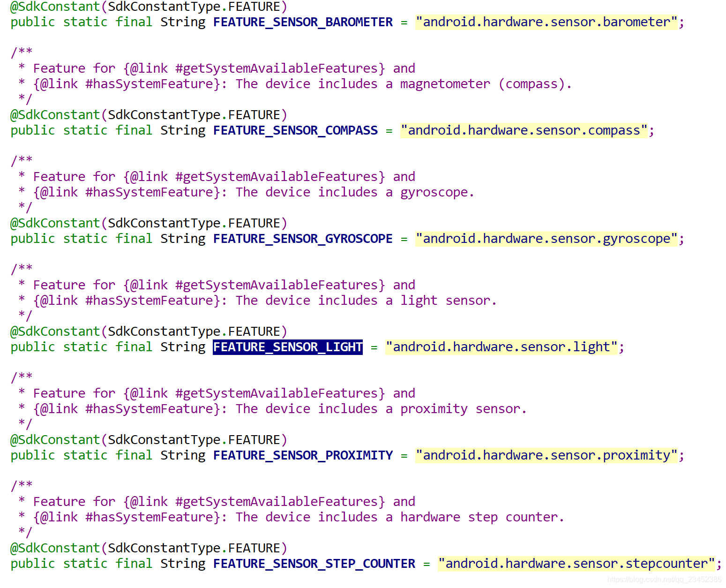The image size is (726, 588).
Task: Click #getSystemAvailableFeatures in the light sensor comment
Action: [x=277, y=285]
